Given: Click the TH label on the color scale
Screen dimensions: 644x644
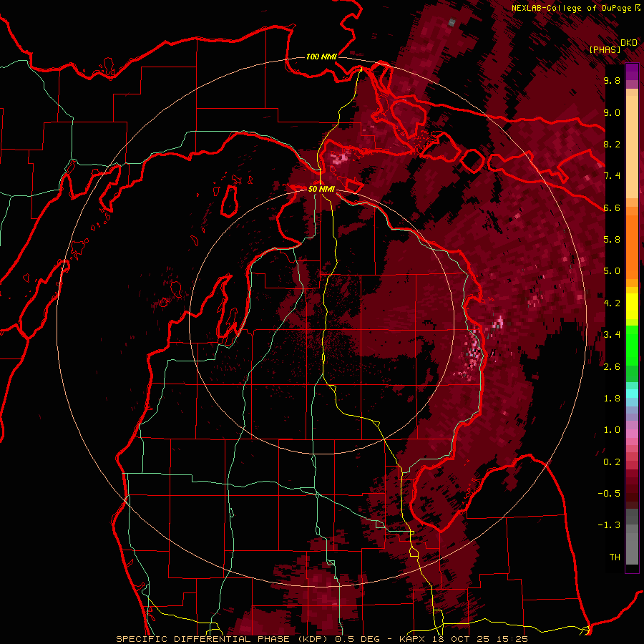Looking at the screenshot, I should point(615,557).
